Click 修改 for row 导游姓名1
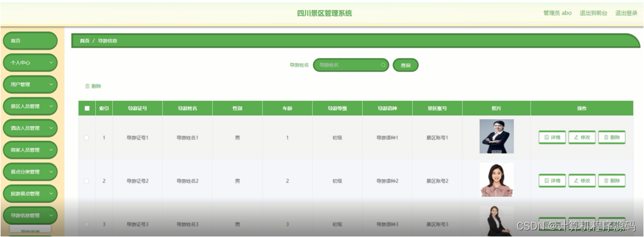Viewport: 644px width, 237px height. point(582,137)
